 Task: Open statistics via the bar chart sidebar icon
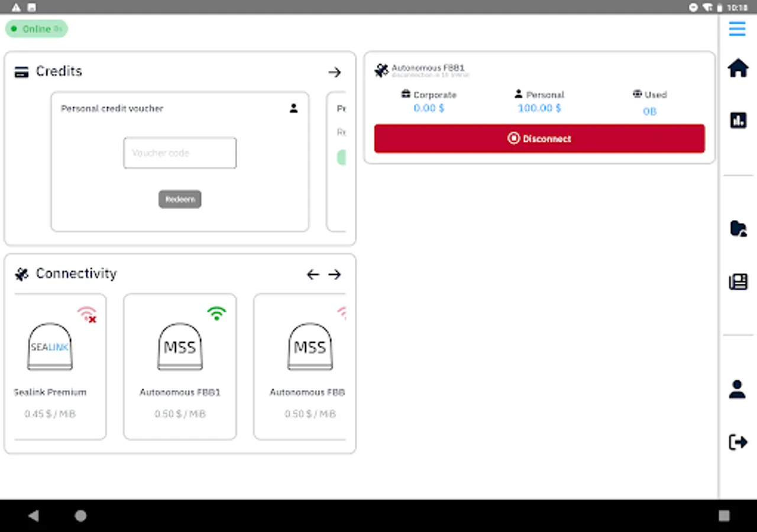click(737, 121)
